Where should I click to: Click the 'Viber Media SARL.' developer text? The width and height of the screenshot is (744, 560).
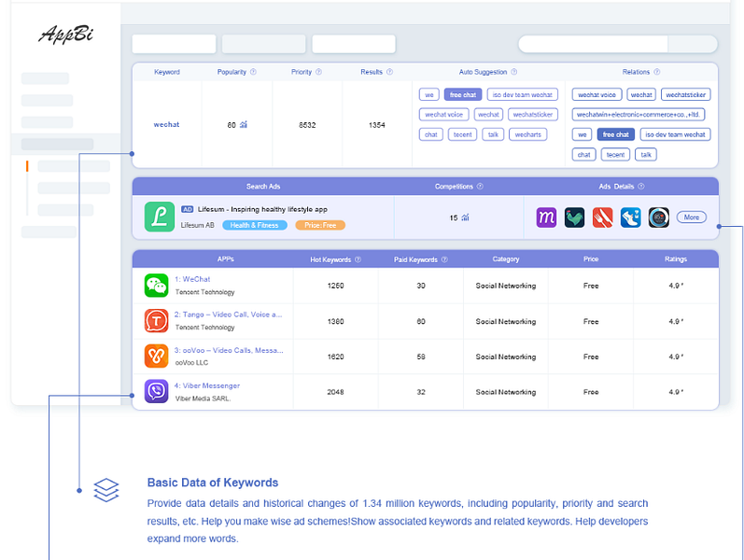coord(204,399)
